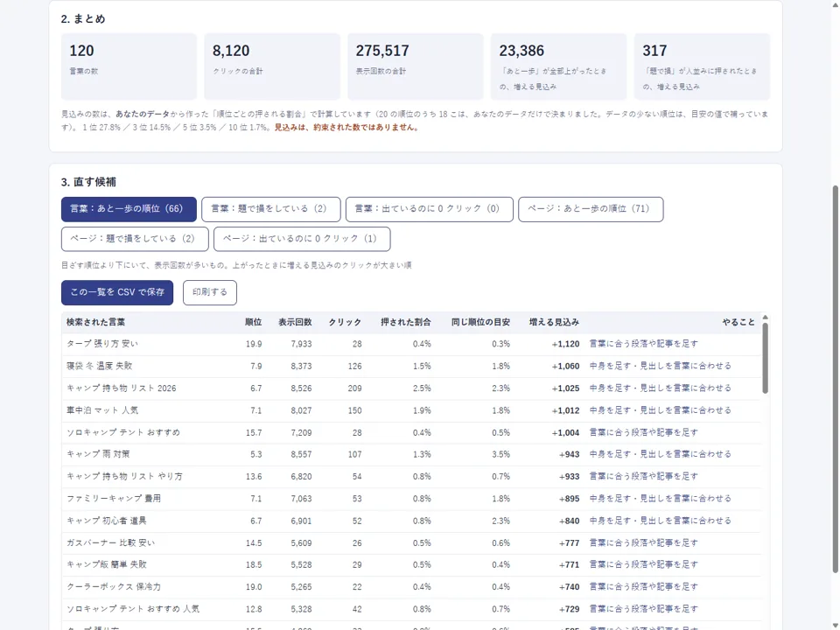
Task: Open 言葉：出ているのに 0 クリック (0) tab
Action: pyautogui.click(x=429, y=209)
